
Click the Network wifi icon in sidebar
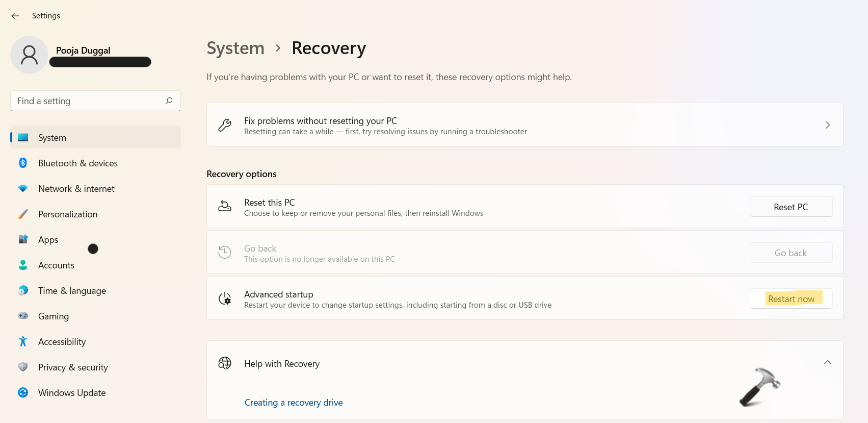click(x=23, y=188)
